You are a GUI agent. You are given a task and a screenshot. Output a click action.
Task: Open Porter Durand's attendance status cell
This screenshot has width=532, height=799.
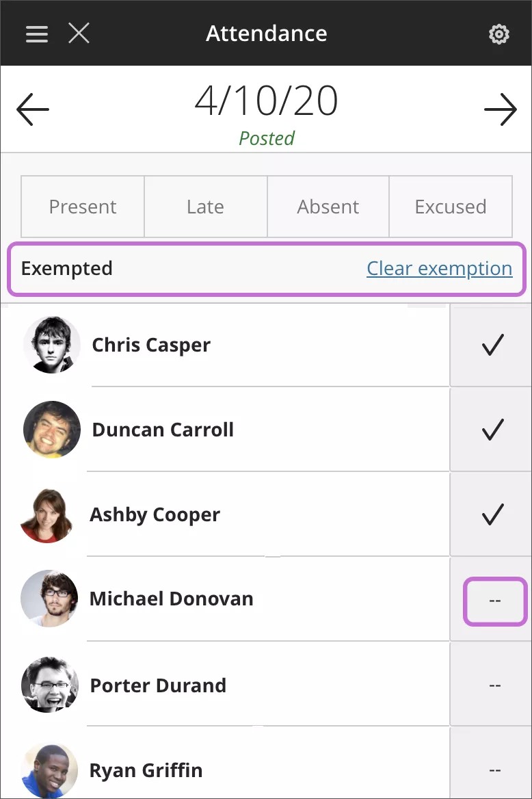[495, 685]
